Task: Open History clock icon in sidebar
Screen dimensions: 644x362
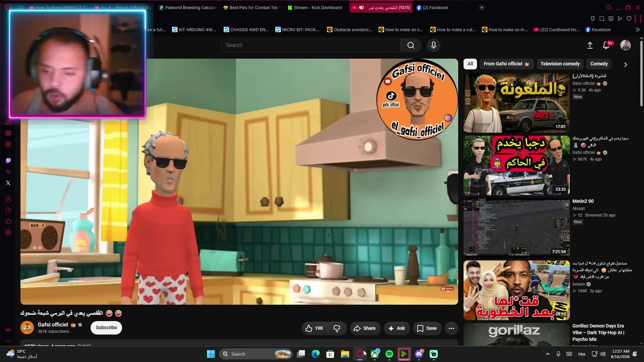Action: click(x=8, y=211)
